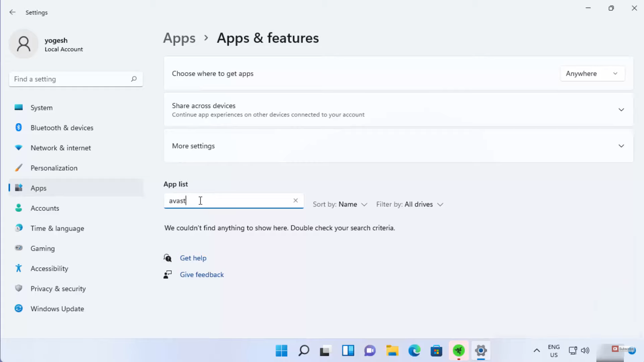Click the search magnifier in Find a setting
644x362 pixels.
pos(134,79)
